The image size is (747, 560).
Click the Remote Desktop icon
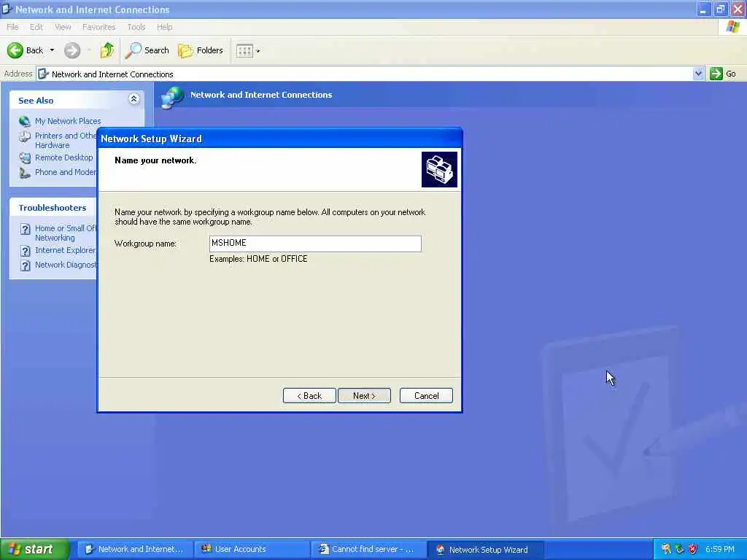pos(24,157)
